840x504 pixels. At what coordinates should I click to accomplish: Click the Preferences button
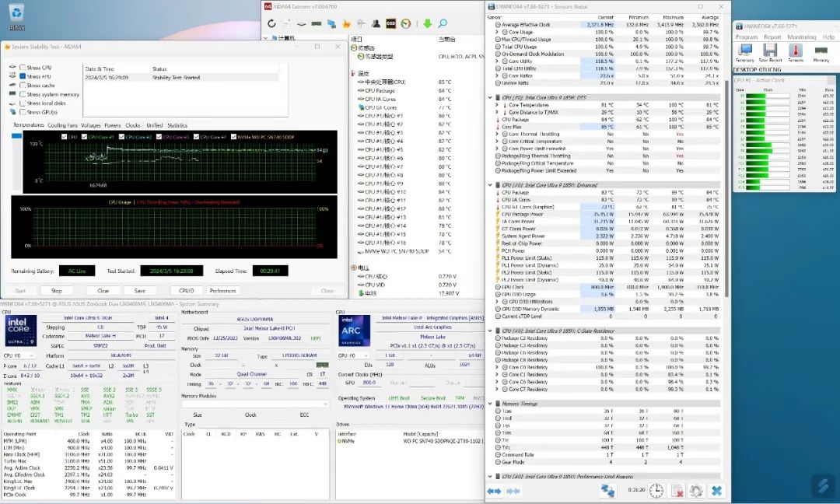pyautogui.click(x=222, y=291)
